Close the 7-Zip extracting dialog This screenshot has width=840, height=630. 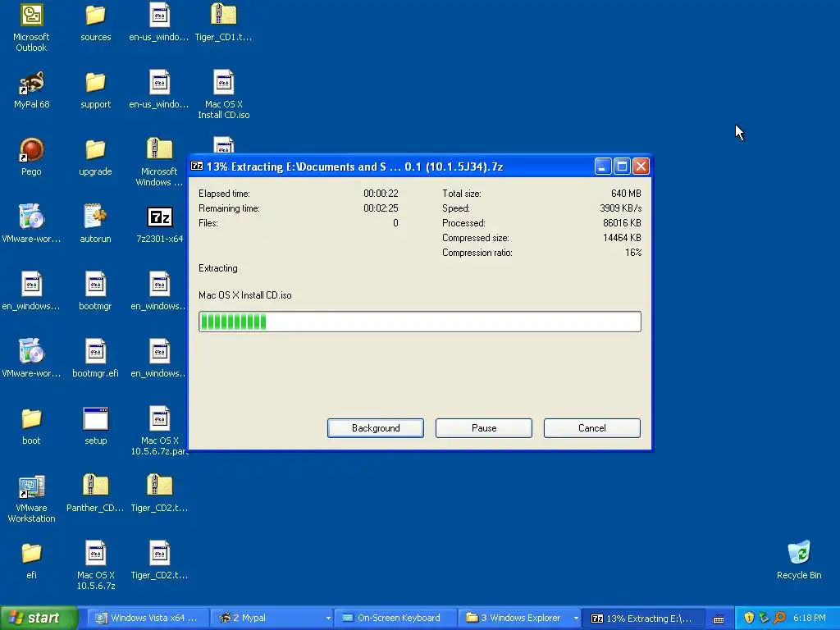[641, 166]
